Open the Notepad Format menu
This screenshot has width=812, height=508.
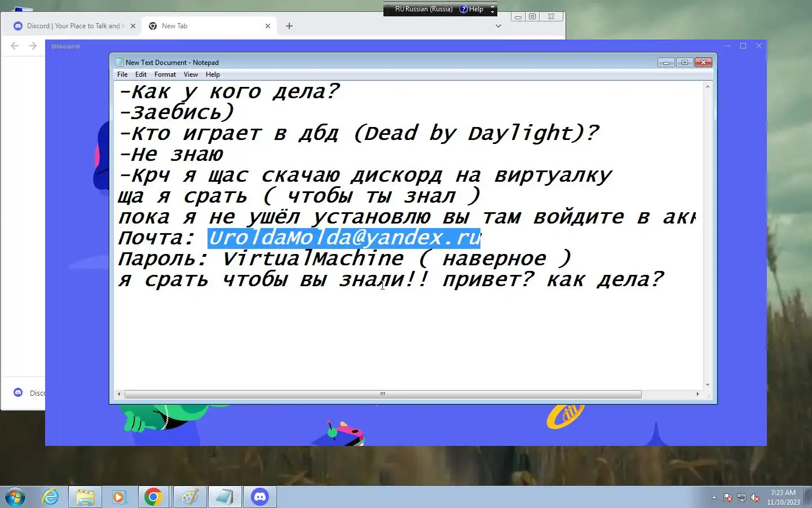(x=165, y=75)
